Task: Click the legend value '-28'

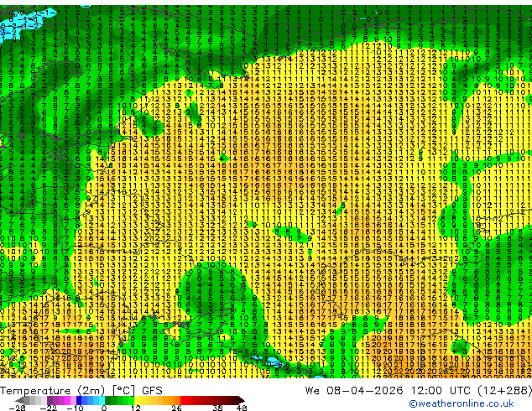Action: tap(17, 408)
